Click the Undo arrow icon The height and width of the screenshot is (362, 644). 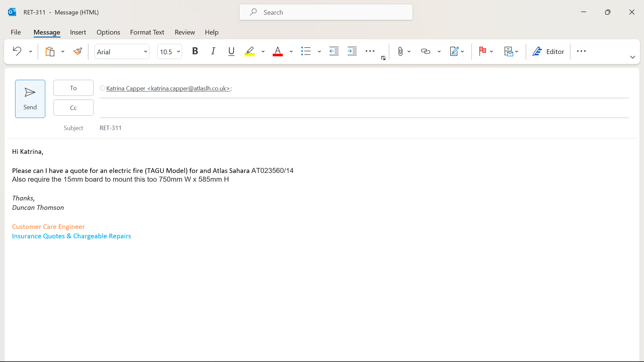click(x=17, y=51)
